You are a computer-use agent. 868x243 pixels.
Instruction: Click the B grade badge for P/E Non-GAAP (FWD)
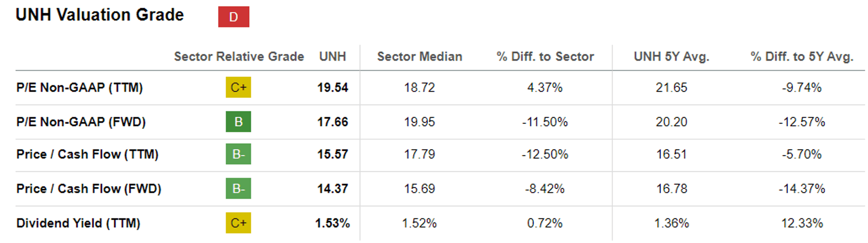(238, 122)
